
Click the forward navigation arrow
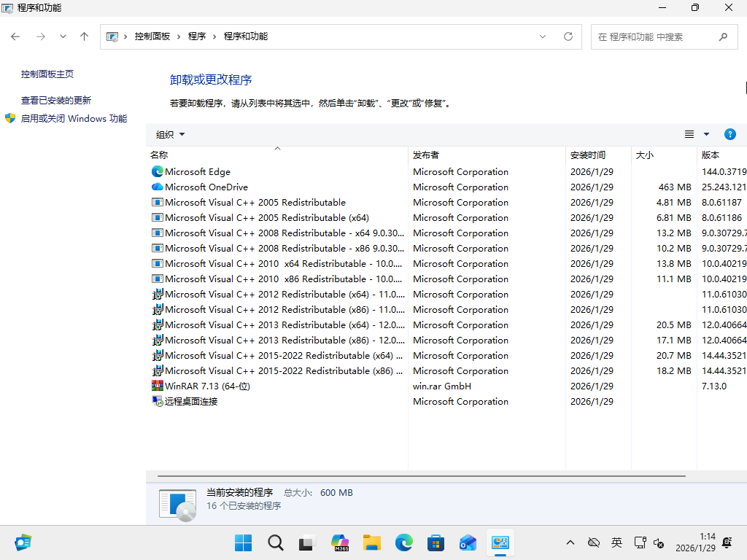pos(41,36)
